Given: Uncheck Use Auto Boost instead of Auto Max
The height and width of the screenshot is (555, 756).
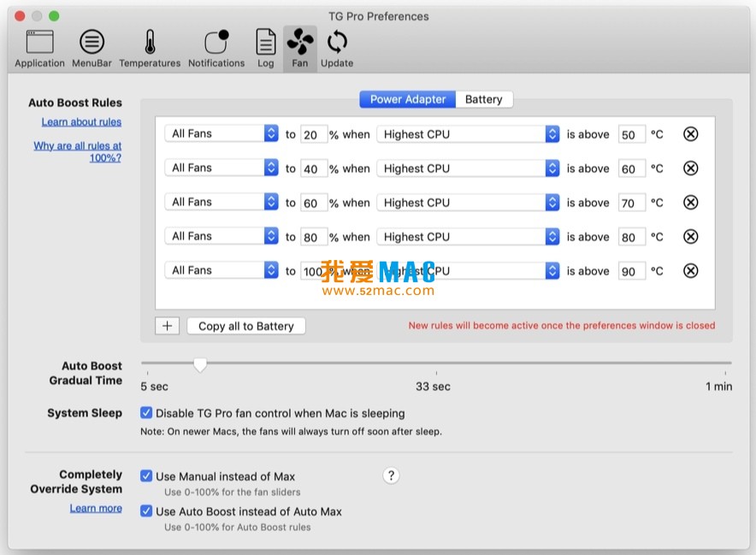Looking at the screenshot, I should pos(146,511).
